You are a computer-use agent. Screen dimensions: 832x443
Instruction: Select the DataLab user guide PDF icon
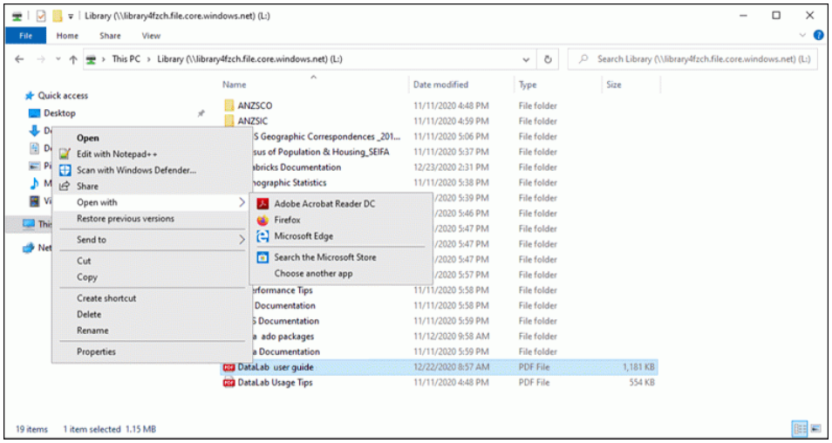229,367
